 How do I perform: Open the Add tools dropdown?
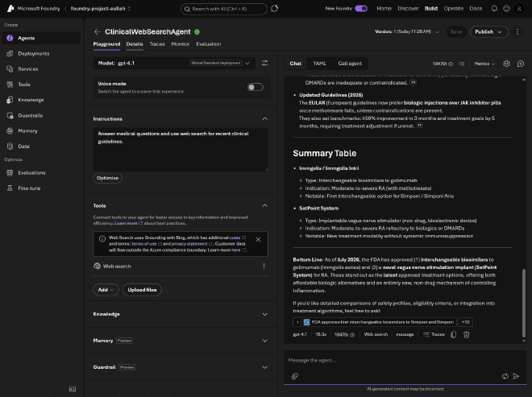pyautogui.click(x=106, y=290)
